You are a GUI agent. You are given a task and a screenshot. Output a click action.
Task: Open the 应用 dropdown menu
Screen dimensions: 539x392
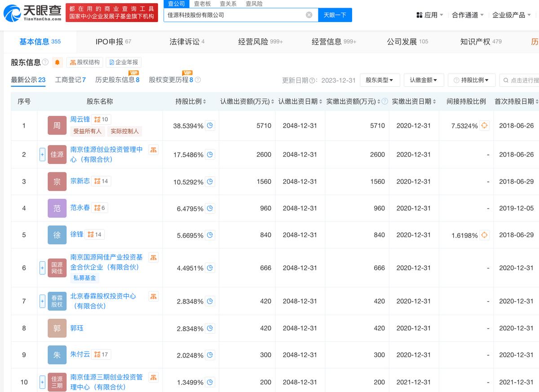[x=430, y=15]
